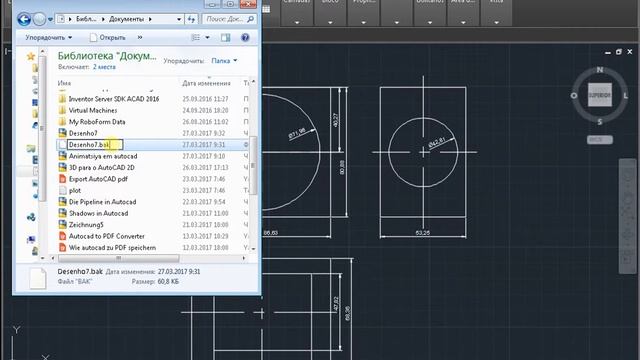
Task: Click the 53,25 dimension text
Action: [x=422, y=233]
